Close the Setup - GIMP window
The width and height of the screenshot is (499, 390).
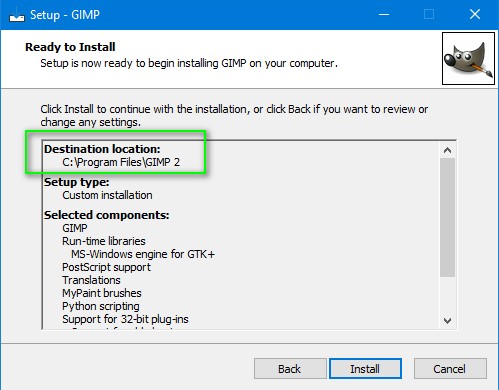(x=475, y=15)
